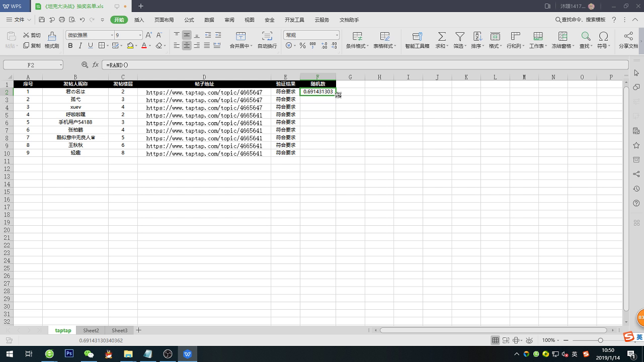Click the Save icon in quick toolbar
The height and width of the screenshot is (362, 644).
[x=42, y=20]
